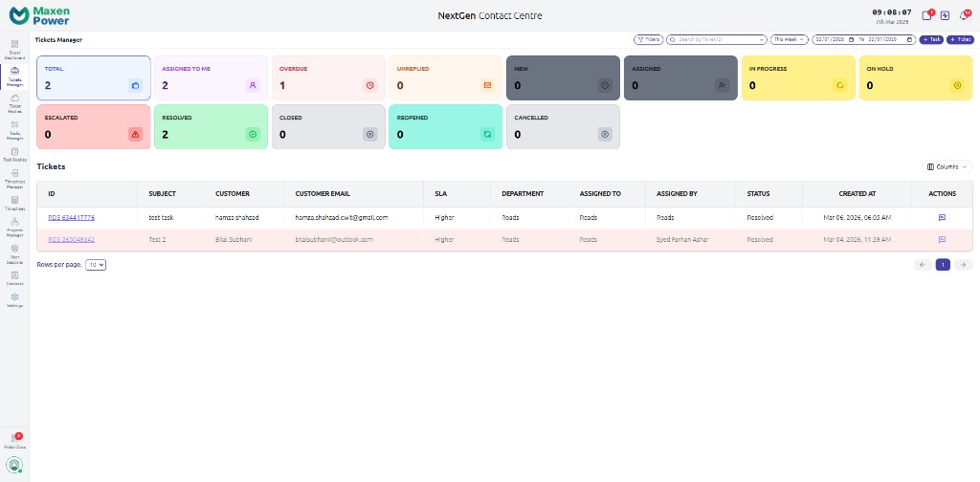Open the Columns selector dropdown
Screen dimensions: 980x482
coord(947,166)
